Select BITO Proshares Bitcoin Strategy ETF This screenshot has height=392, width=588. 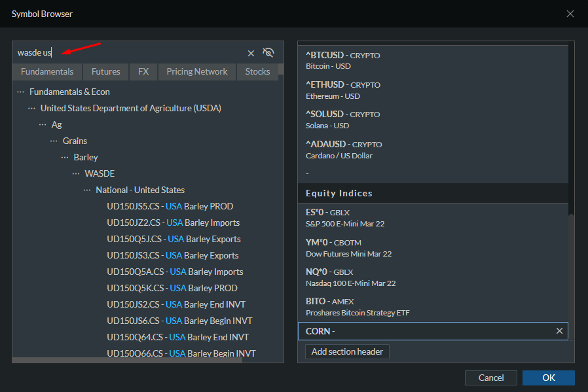click(x=433, y=306)
